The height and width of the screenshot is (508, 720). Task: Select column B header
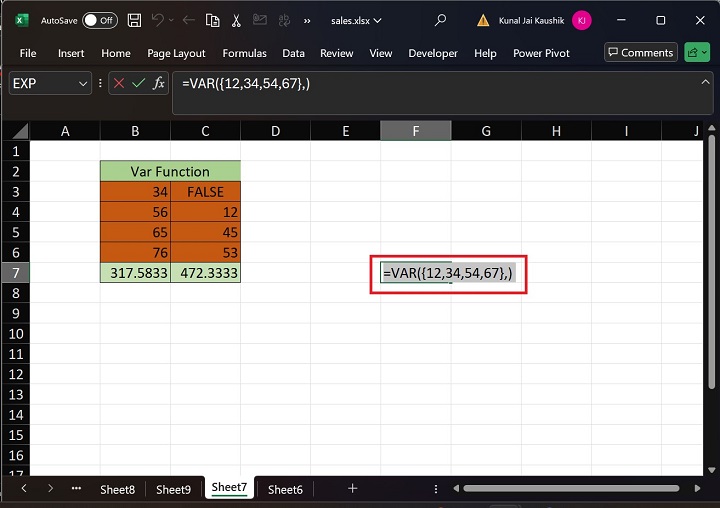135,131
